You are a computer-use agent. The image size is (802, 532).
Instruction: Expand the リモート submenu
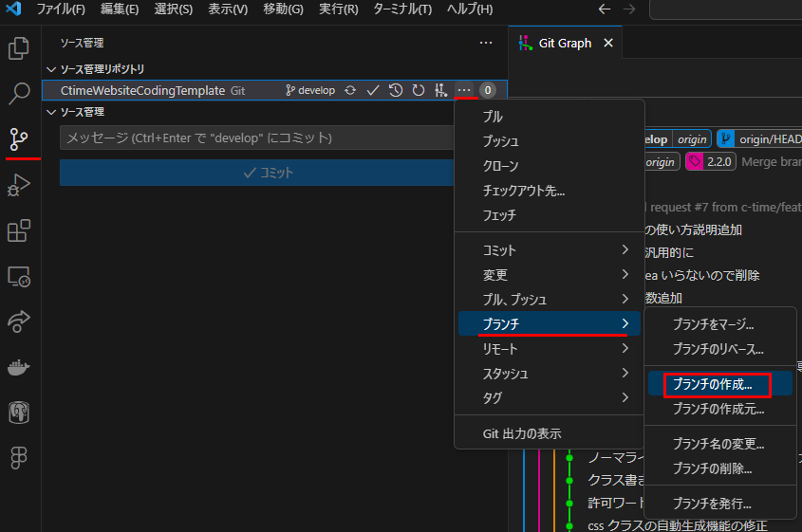click(x=549, y=349)
